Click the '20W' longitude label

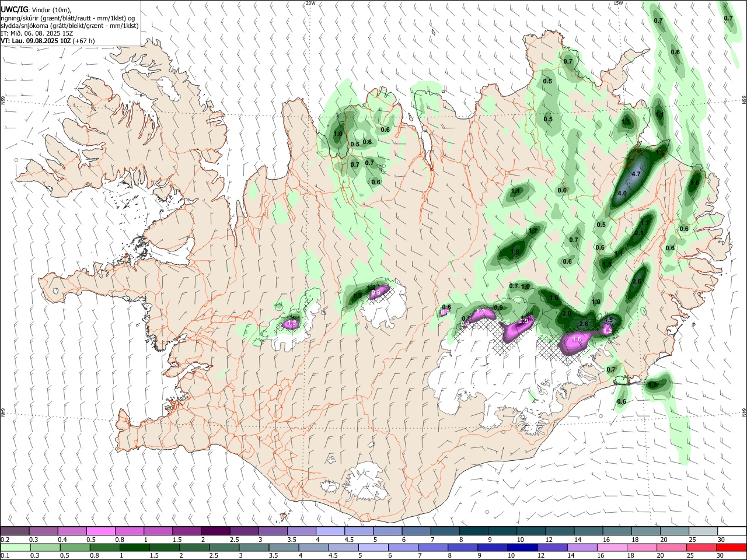(x=310, y=3)
